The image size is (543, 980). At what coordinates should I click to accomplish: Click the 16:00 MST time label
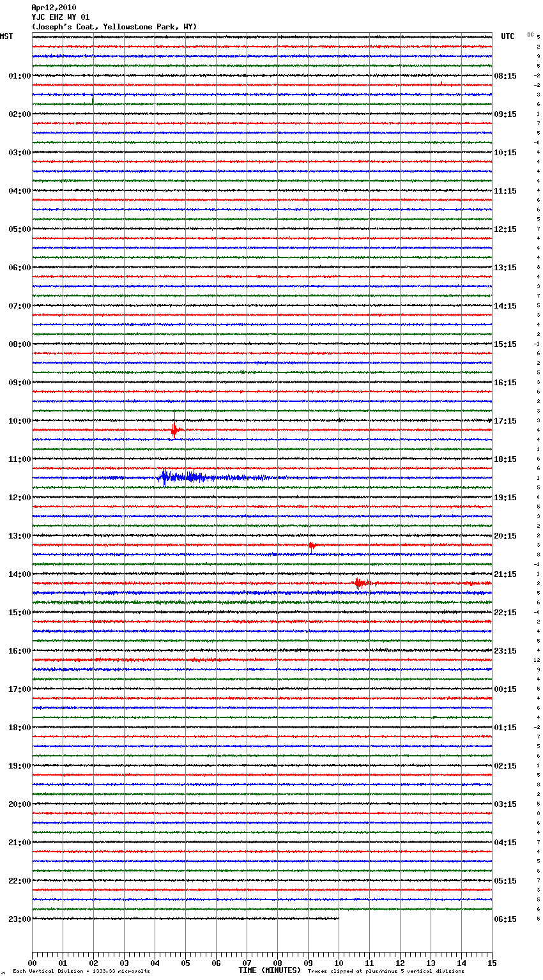coord(20,651)
